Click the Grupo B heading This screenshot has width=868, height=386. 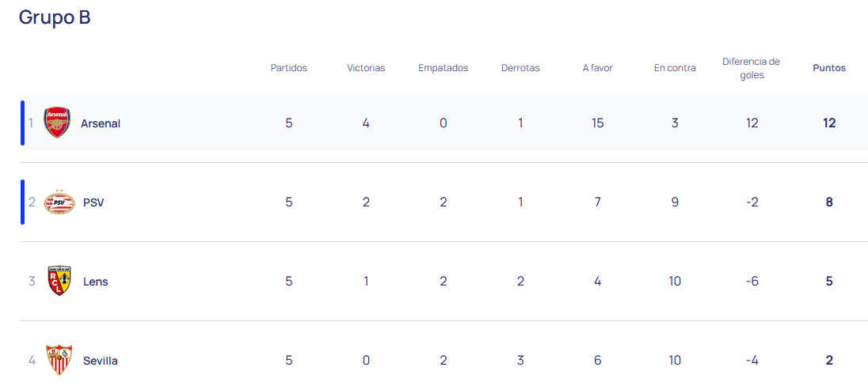click(55, 17)
